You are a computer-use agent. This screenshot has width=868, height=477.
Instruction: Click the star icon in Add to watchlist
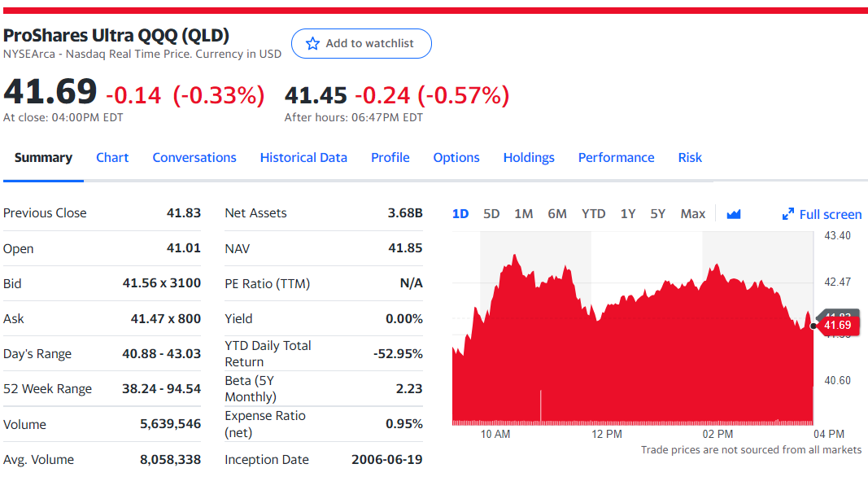click(312, 44)
